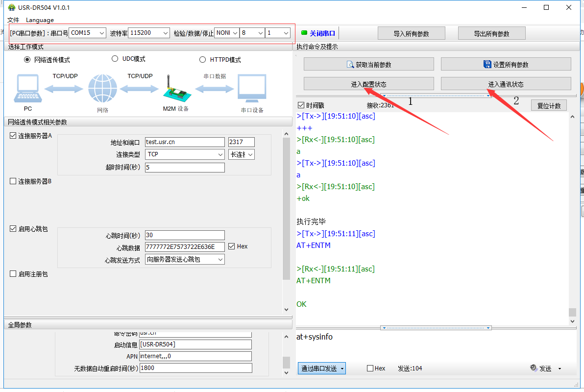Enable the Connect Server B checkbox
Screen dimensions: 584x392
click(13, 181)
